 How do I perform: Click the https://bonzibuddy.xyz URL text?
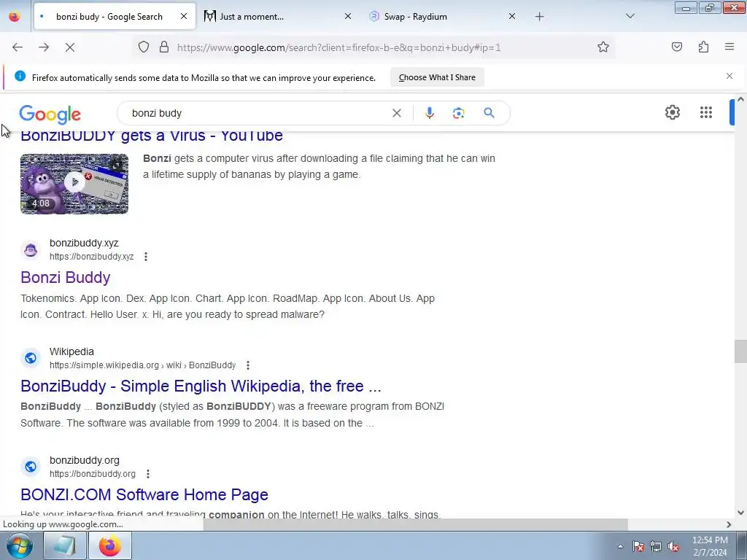[x=91, y=257]
